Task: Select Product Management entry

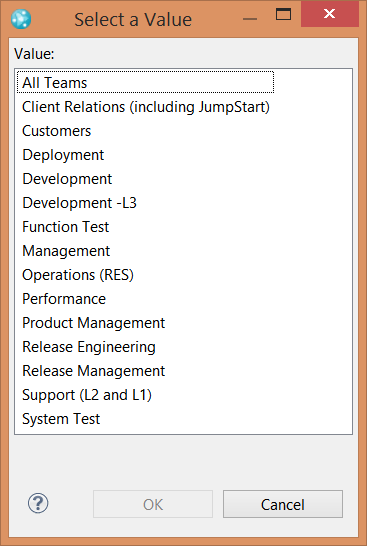Action: [x=93, y=323]
